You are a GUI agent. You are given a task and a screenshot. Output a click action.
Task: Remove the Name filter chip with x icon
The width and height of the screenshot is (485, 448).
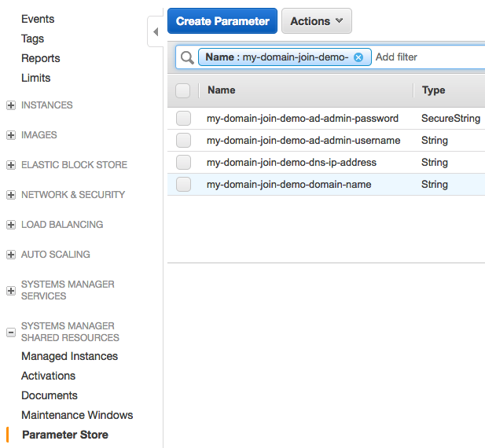(358, 57)
